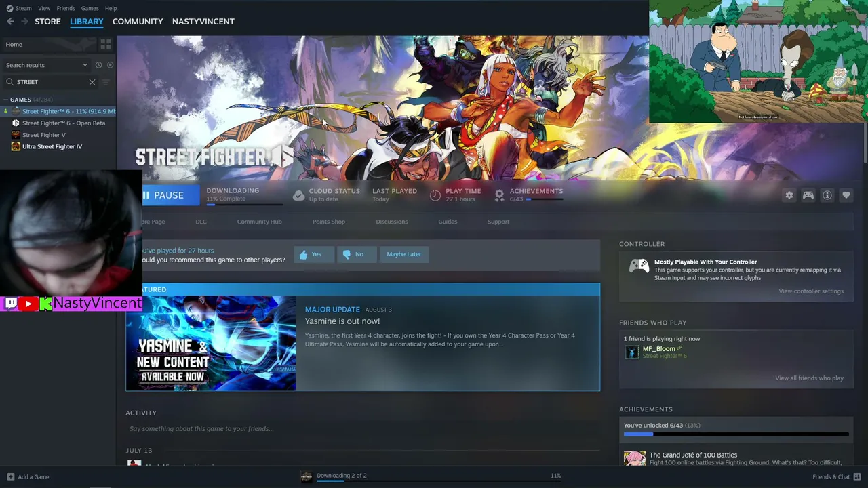Recommend the game with Yes
This screenshot has height=488, width=868.
tap(314, 254)
